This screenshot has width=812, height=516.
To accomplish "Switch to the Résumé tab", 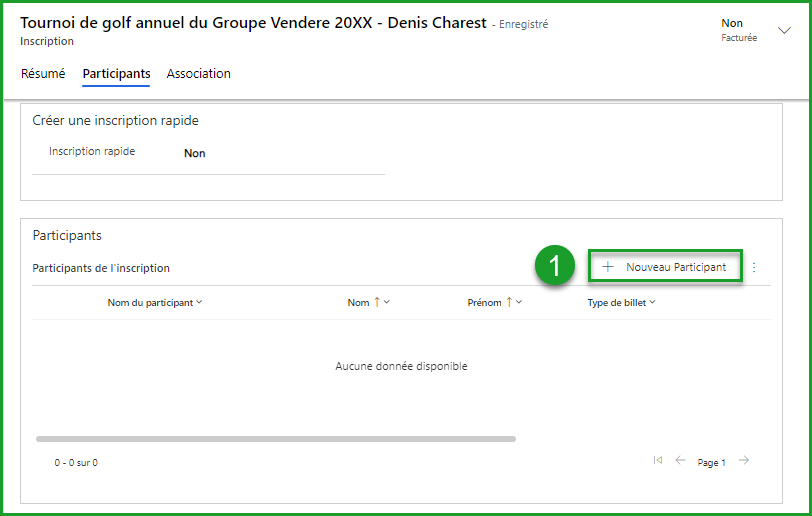I will (x=43, y=74).
